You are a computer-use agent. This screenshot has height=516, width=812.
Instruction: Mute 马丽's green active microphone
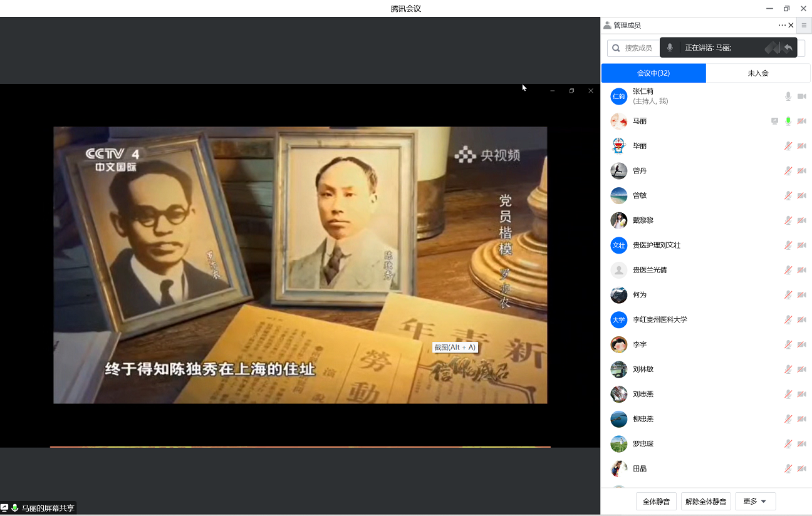[x=788, y=121]
